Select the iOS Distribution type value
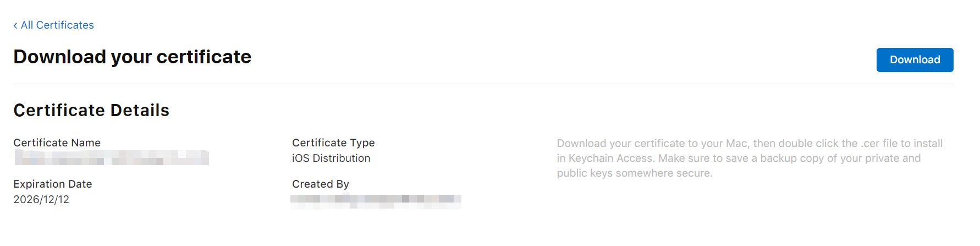This screenshot has width=980, height=246. coord(331,158)
